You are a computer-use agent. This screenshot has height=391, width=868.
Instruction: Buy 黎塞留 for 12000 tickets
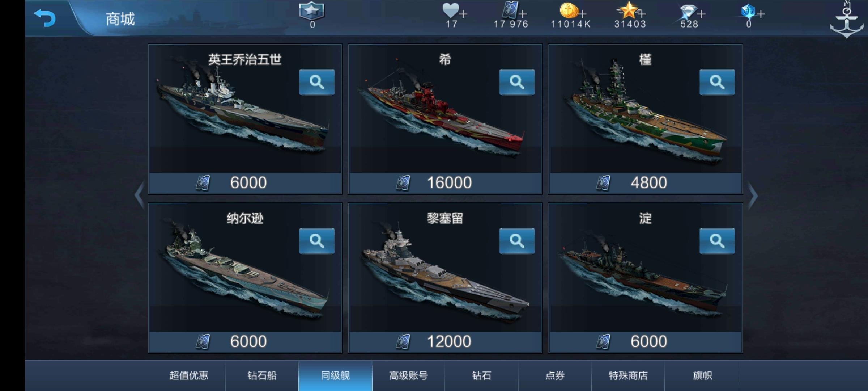click(x=445, y=342)
